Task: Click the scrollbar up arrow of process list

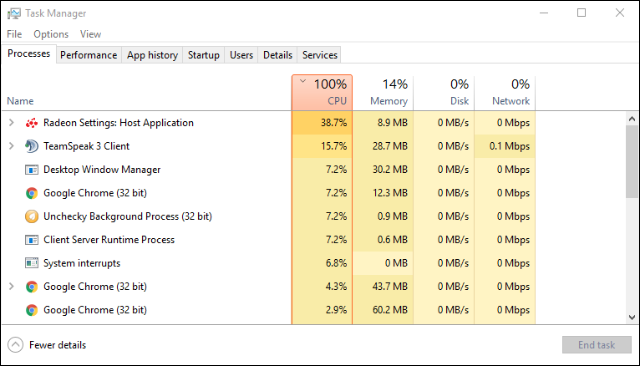Action: (x=632, y=119)
